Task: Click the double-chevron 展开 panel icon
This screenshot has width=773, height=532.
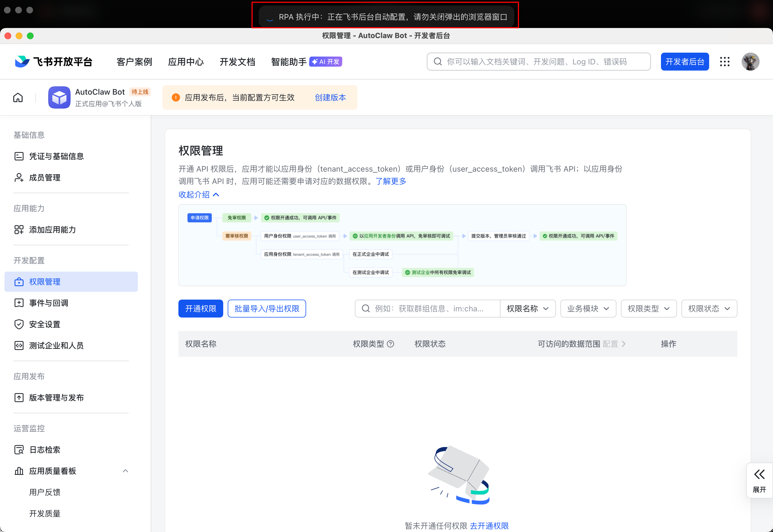Action: click(759, 474)
